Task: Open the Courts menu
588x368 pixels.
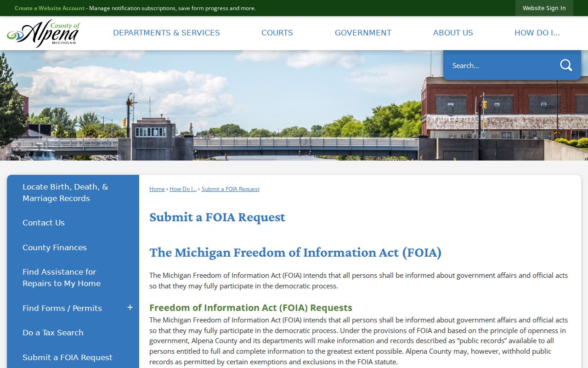Action: point(277,33)
